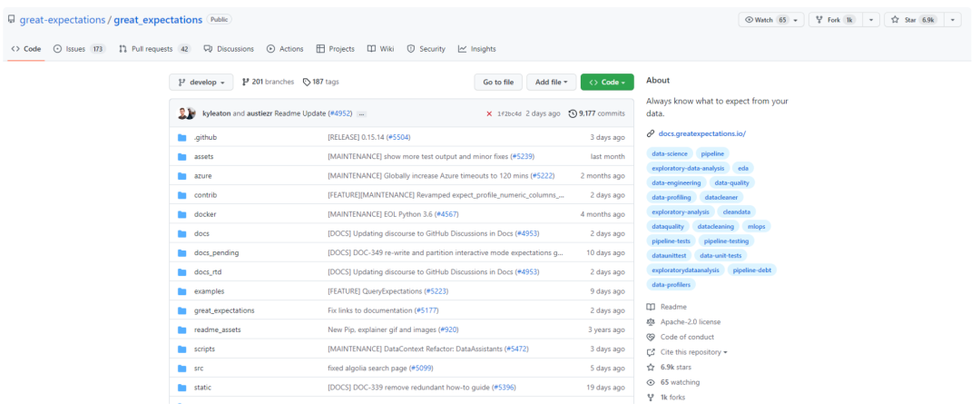Expand the develop branch dropdown

tap(201, 82)
